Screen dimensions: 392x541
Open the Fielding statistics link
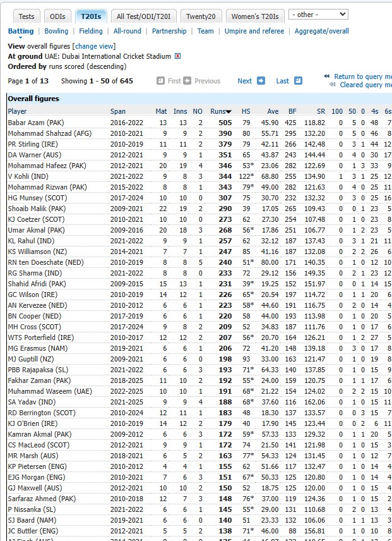click(91, 31)
